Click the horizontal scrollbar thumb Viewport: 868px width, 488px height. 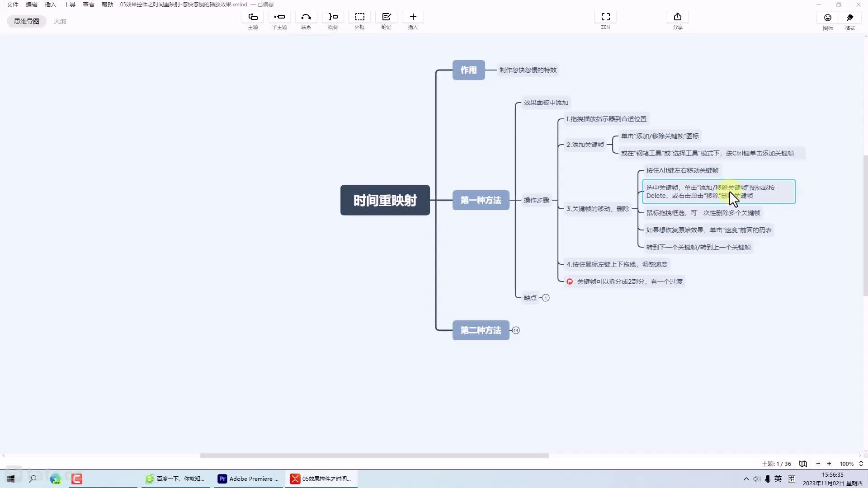tap(374, 455)
